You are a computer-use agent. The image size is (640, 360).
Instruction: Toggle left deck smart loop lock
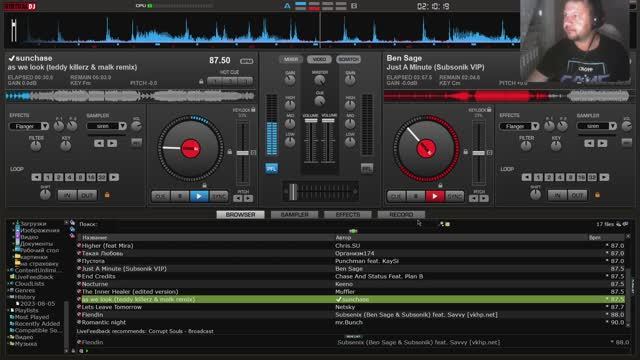click(x=107, y=195)
